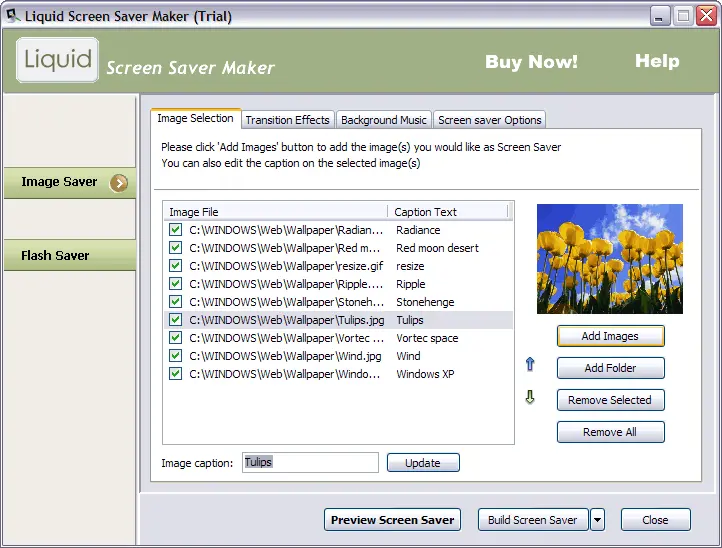Uncheck the Tulips.jpg image checkbox
Viewport: 722px width, 548px height.
coord(176,320)
